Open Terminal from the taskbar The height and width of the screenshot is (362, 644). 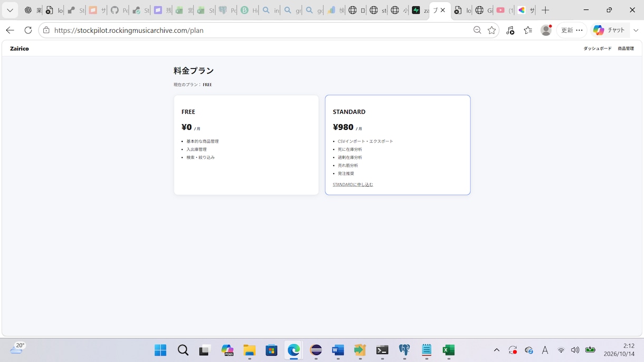coord(382,350)
